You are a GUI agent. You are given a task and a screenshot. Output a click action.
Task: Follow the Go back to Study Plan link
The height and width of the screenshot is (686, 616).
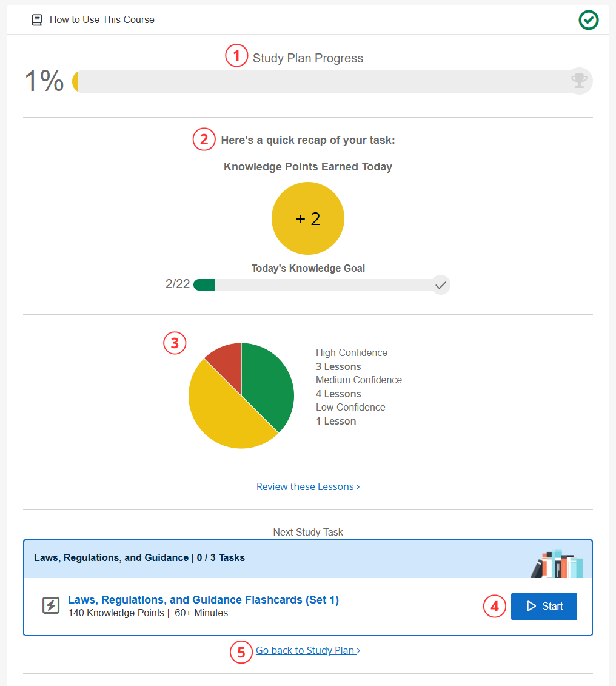coord(307,651)
